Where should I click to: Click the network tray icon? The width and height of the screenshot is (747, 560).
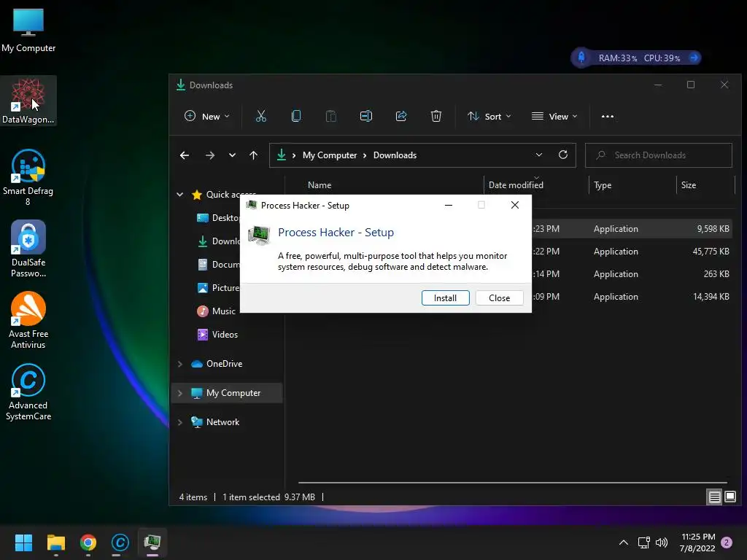pos(643,542)
